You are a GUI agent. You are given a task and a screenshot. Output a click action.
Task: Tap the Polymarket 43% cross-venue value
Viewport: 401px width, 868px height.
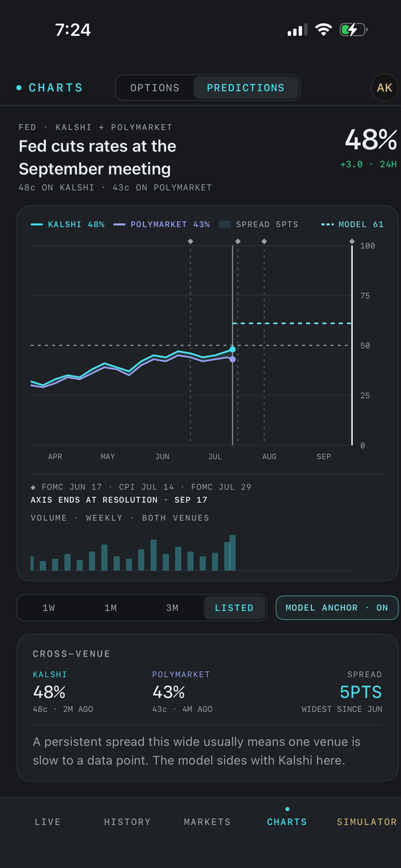click(169, 692)
